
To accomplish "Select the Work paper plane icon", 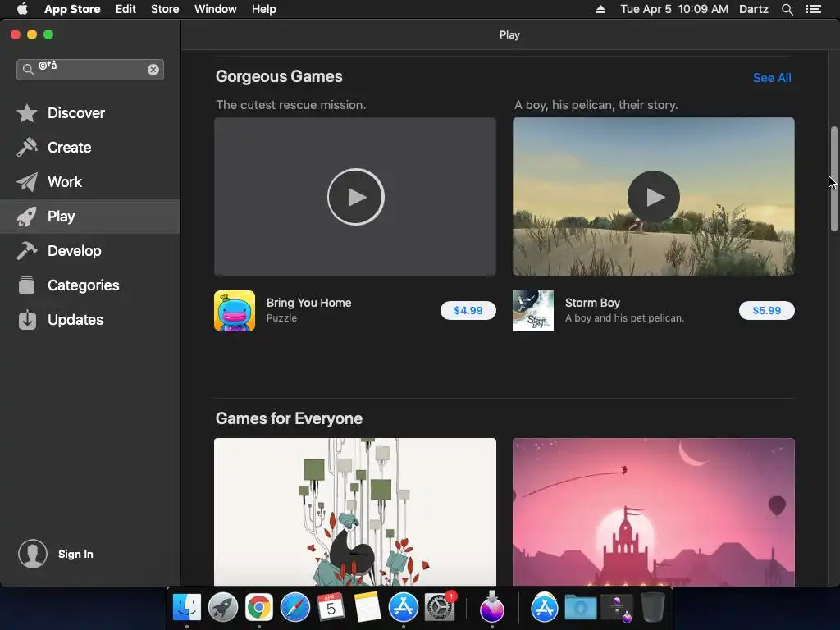I will point(27,182).
